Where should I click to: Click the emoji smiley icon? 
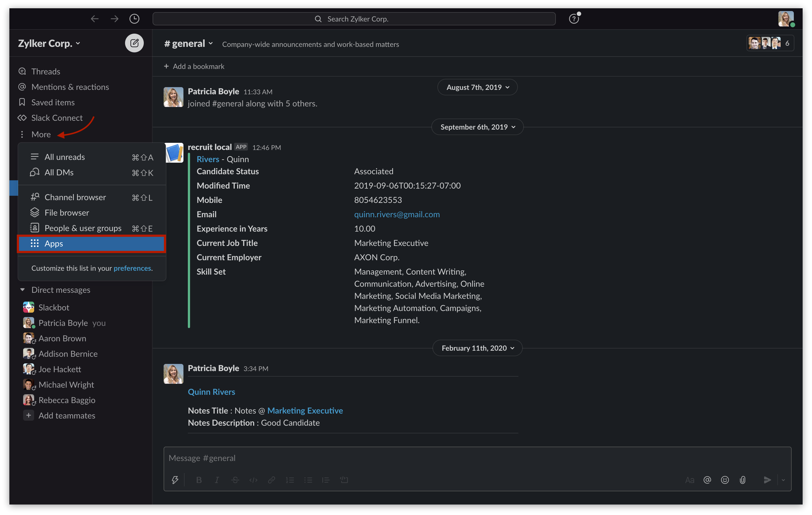725,479
